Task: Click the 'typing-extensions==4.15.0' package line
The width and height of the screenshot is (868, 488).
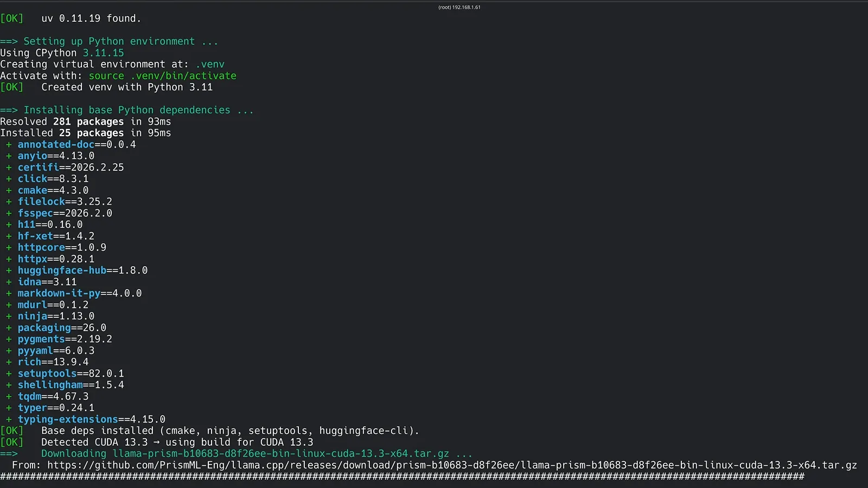Action: tap(91, 420)
